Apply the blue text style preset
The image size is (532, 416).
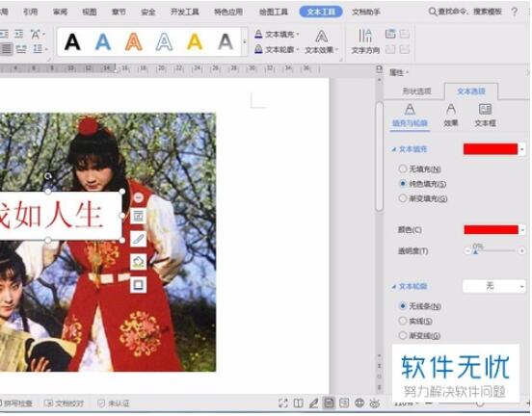(103, 42)
